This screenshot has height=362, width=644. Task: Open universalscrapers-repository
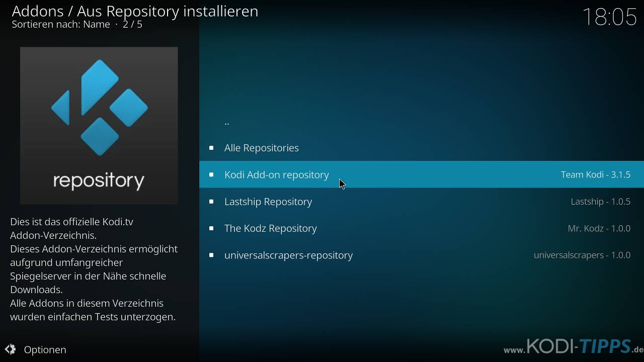pos(422,255)
